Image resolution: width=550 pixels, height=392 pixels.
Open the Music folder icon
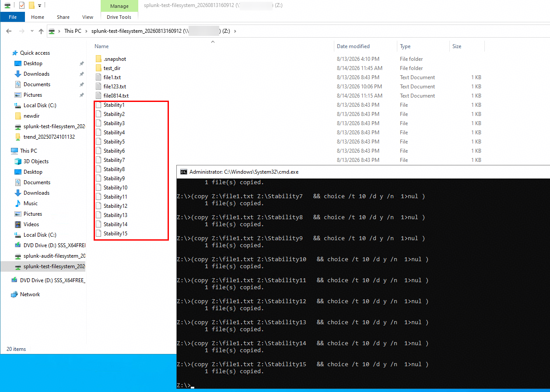[18, 203]
